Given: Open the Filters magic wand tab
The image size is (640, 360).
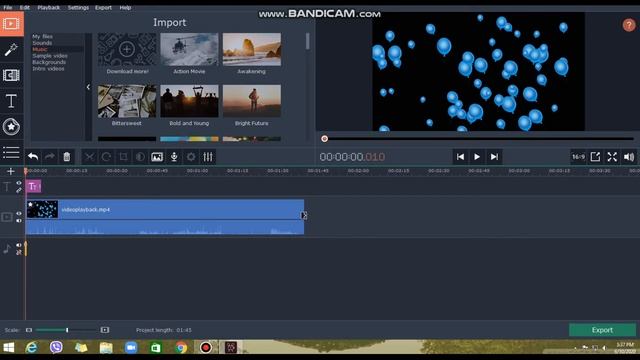Looking at the screenshot, I should [x=11, y=50].
